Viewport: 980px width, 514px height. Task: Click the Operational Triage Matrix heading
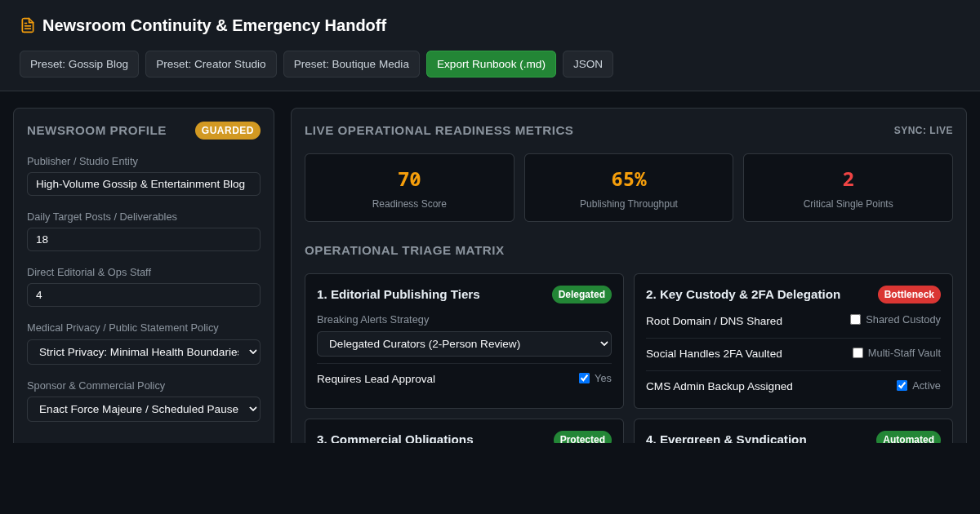[404, 250]
